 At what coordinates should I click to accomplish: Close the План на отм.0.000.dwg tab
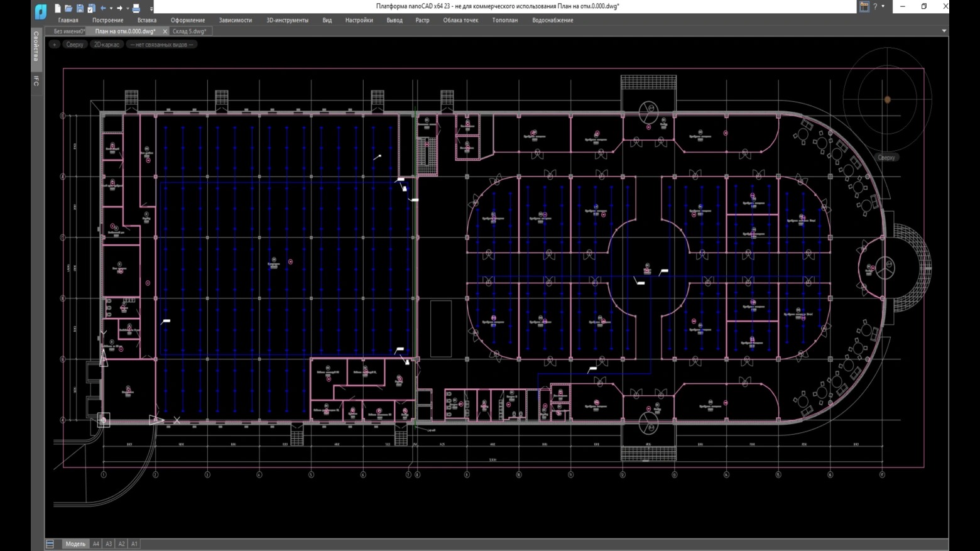[x=165, y=31]
